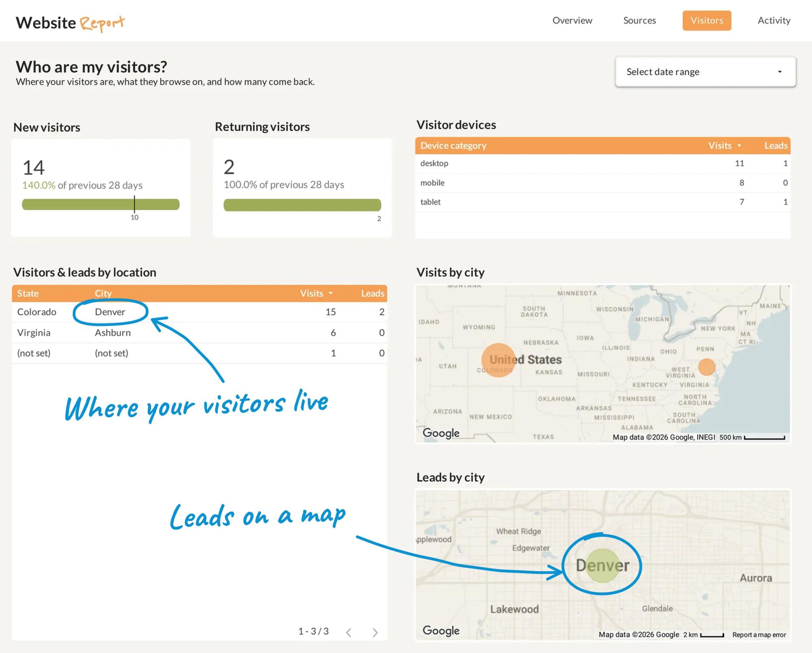This screenshot has height=653, width=812.
Task: Click the Colorado bubble on visits map
Action: click(498, 360)
